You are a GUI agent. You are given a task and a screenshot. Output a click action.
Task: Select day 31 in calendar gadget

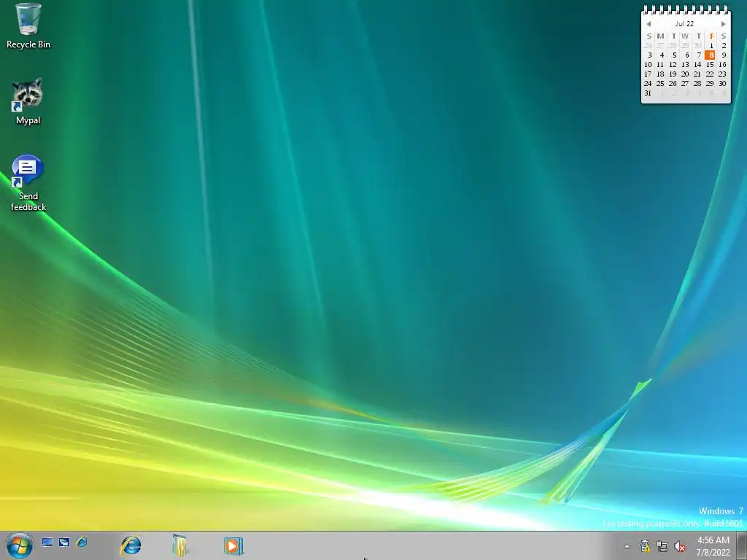click(x=648, y=93)
